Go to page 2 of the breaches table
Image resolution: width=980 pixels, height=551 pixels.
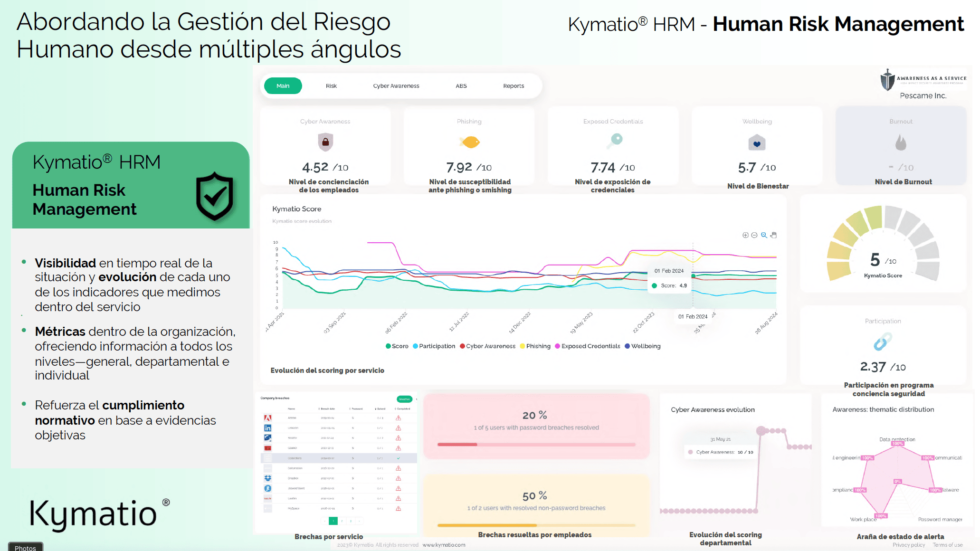pos(342,521)
